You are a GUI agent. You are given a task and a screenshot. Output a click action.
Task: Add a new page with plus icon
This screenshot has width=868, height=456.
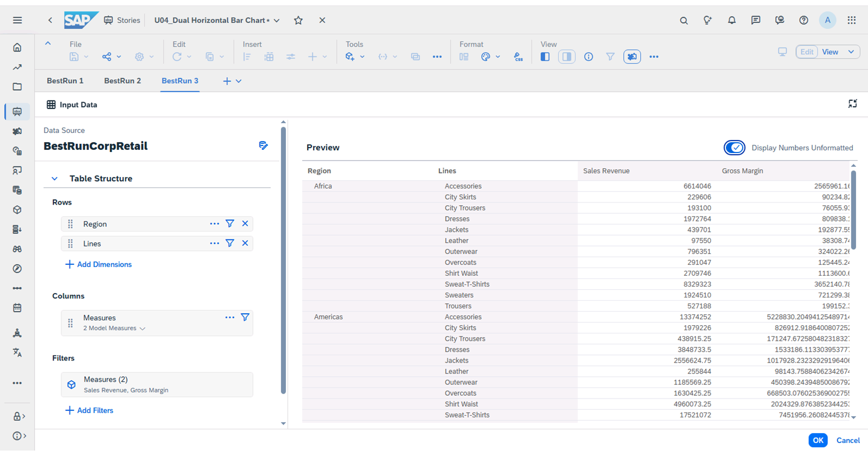click(227, 81)
